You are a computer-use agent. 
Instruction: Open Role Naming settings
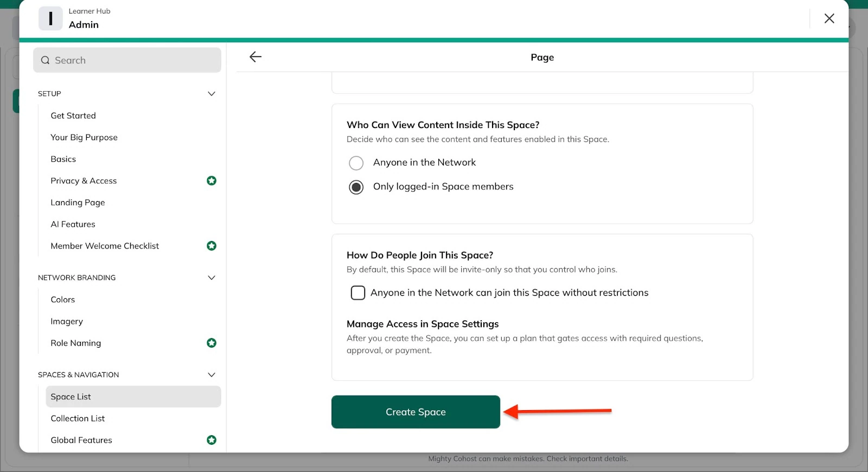[x=76, y=343]
